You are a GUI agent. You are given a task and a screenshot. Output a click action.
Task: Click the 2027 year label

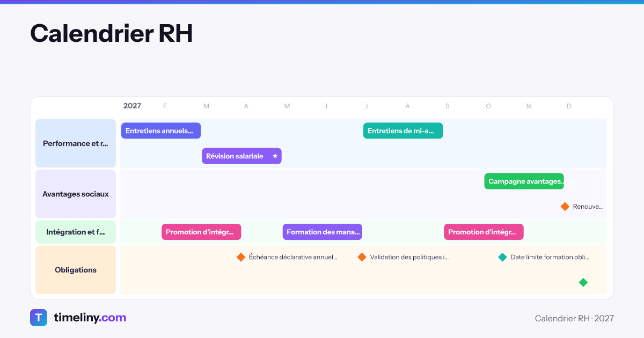click(x=132, y=106)
